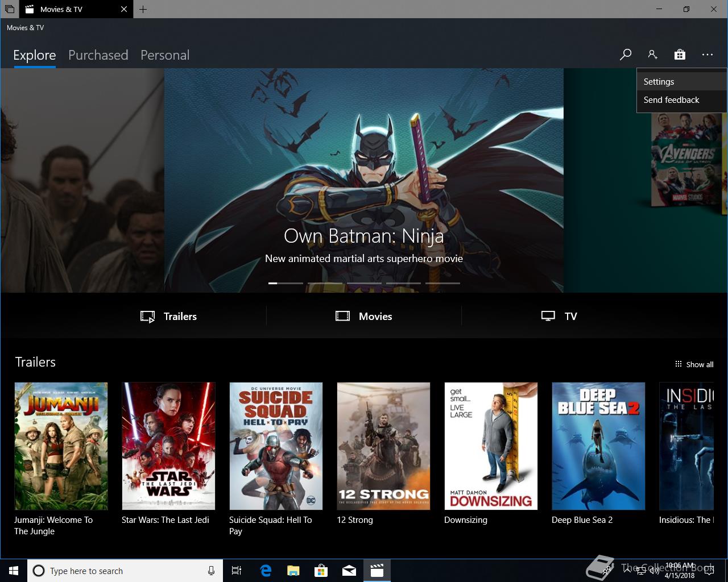This screenshot has height=582, width=728.
Task: Switch to the Purchased tab
Action: pos(98,55)
